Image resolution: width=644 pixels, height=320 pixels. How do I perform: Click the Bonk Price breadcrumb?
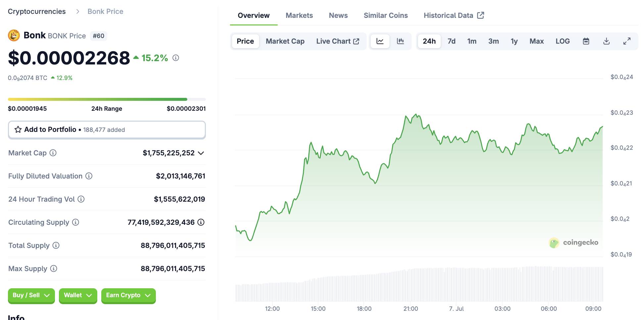point(105,12)
